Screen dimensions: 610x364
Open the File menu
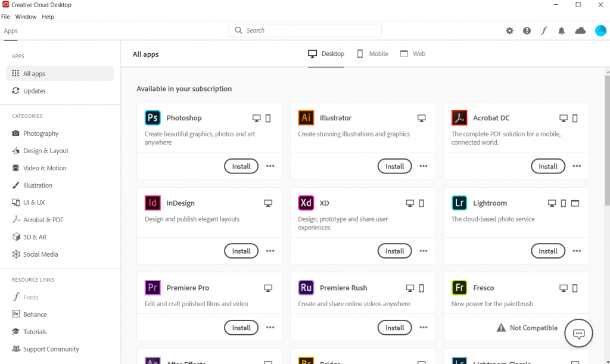pyautogui.click(x=5, y=17)
